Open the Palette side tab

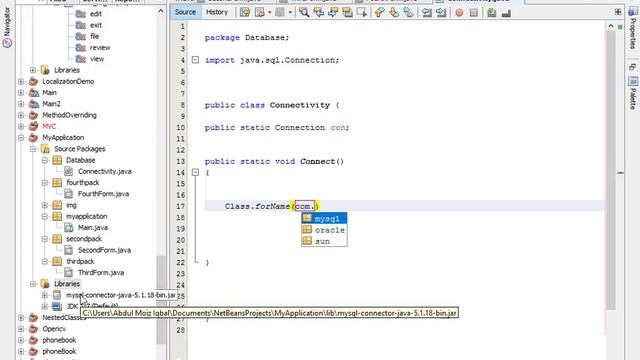633,93
